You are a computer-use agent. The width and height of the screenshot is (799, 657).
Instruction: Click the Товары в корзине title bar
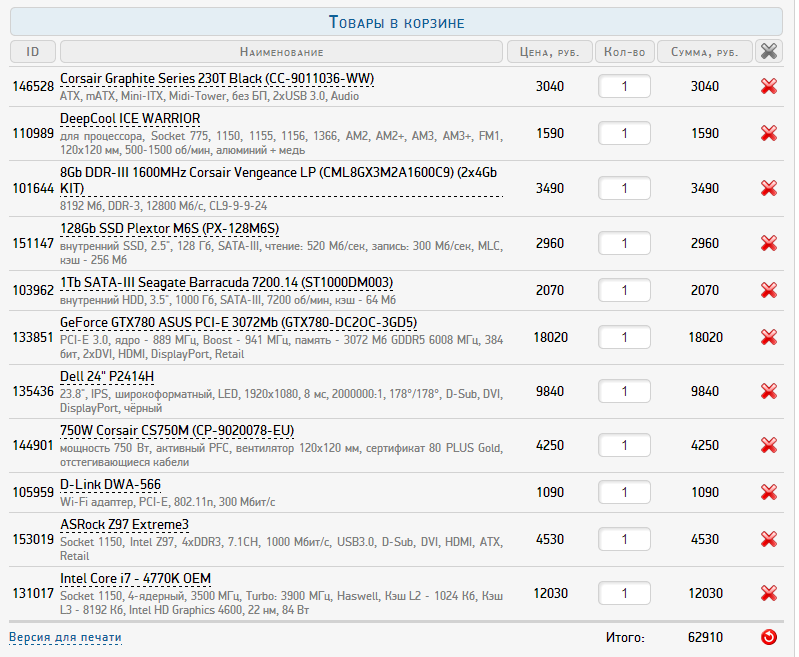click(x=396, y=22)
